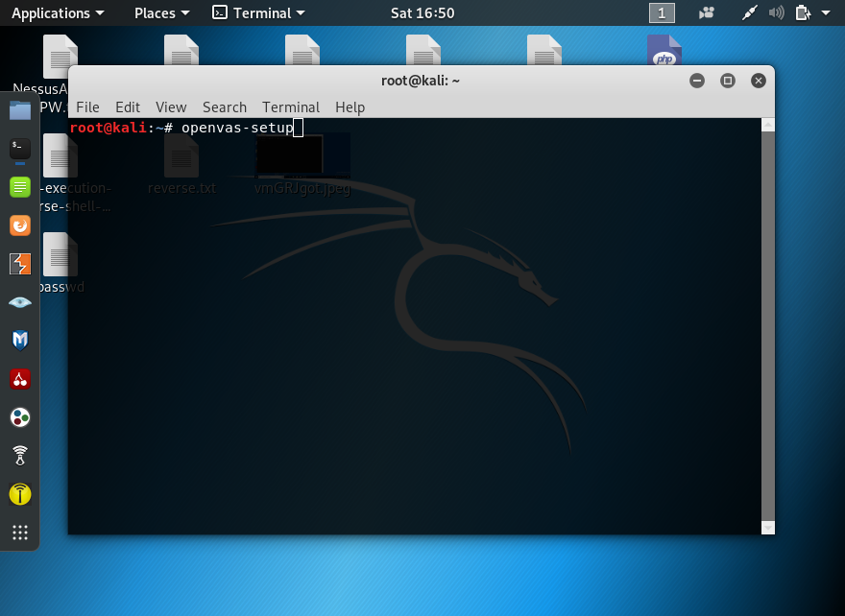This screenshot has height=616, width=845.
Task: Expand the system menu arrow at top right
Action: click(826, 12)
